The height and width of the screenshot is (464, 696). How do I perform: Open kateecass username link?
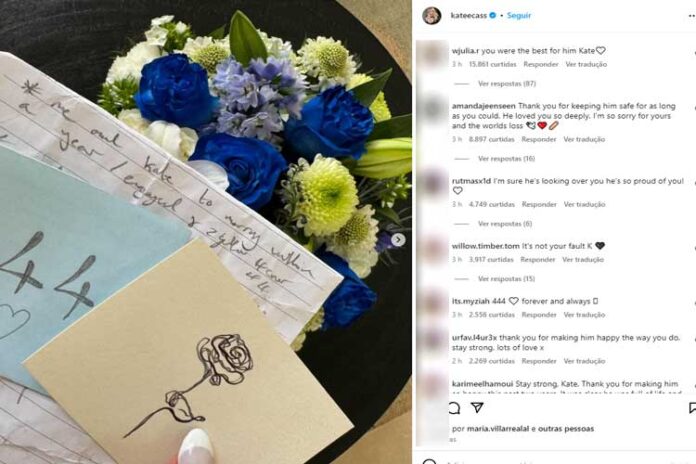(x=469, y=16)
